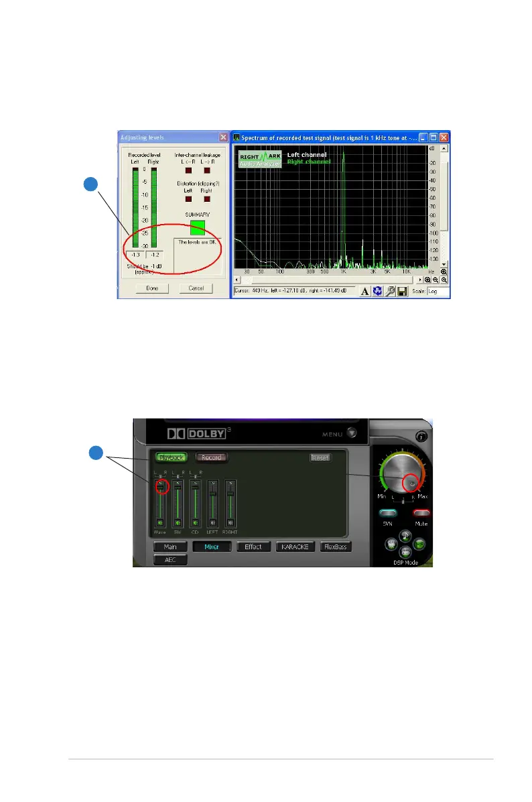Screen dimensions: 532x802
Task: Click the 'The levels are OK' message text
Action: pos(197,243)
